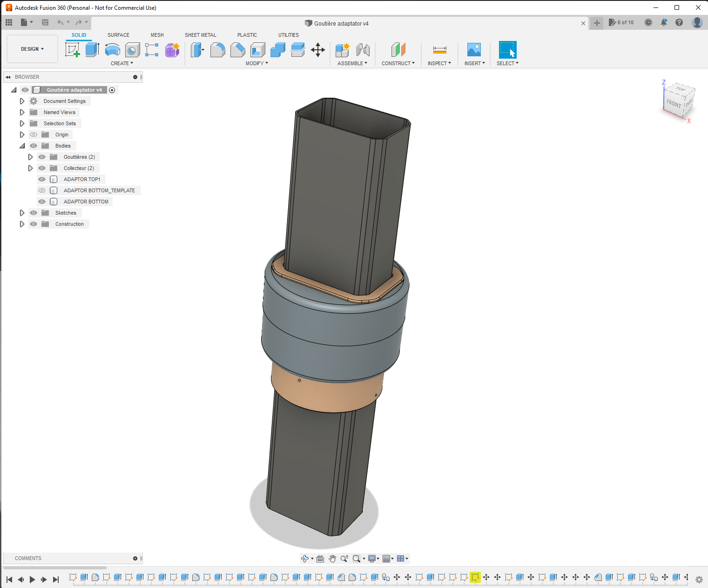Select the Hole tool

[132, 49]
